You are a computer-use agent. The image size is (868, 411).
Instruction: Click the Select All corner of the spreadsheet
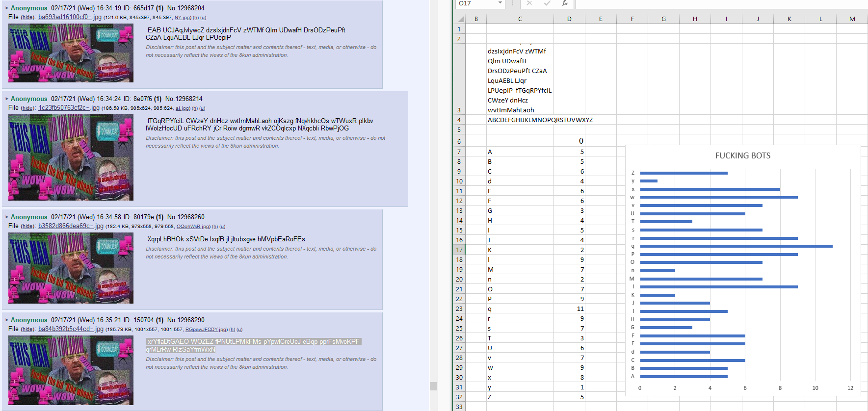tap(460, 19)
